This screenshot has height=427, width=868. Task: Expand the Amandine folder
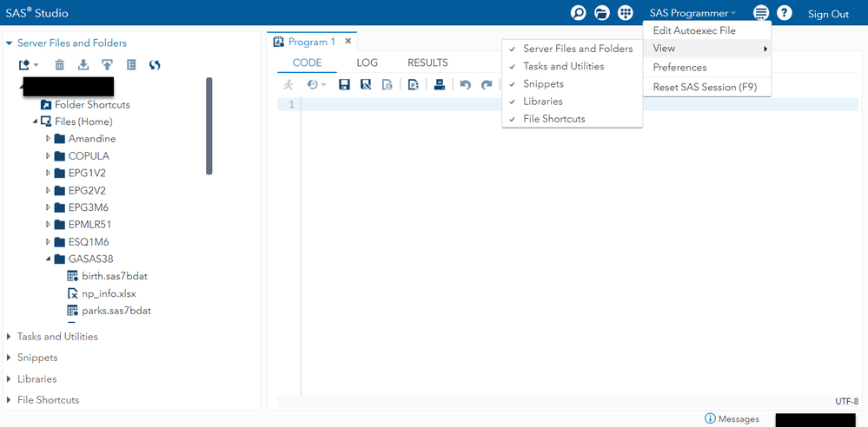pos(48,139)
